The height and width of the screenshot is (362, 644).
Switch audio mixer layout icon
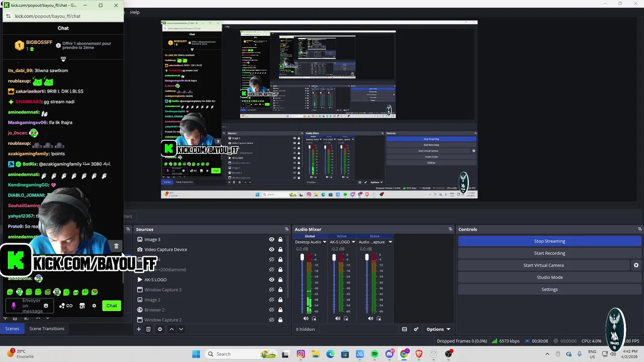(405, 329)
